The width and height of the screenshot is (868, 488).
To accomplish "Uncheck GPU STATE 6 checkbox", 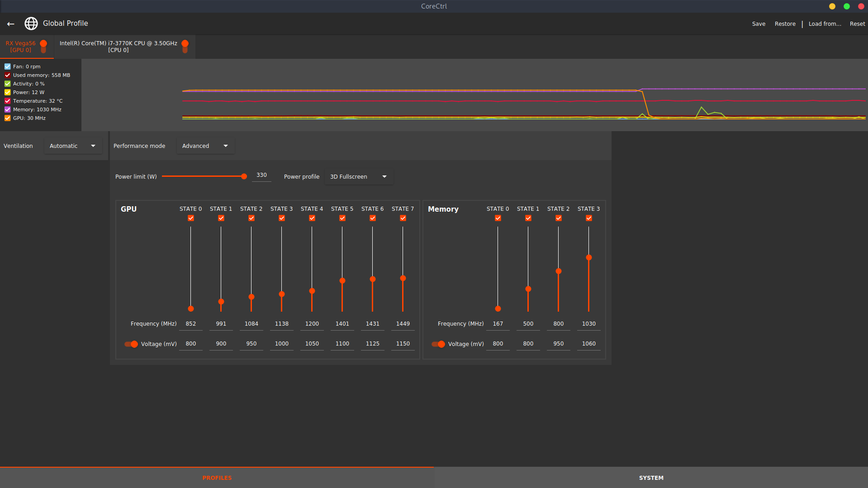I will click(373, 218).
